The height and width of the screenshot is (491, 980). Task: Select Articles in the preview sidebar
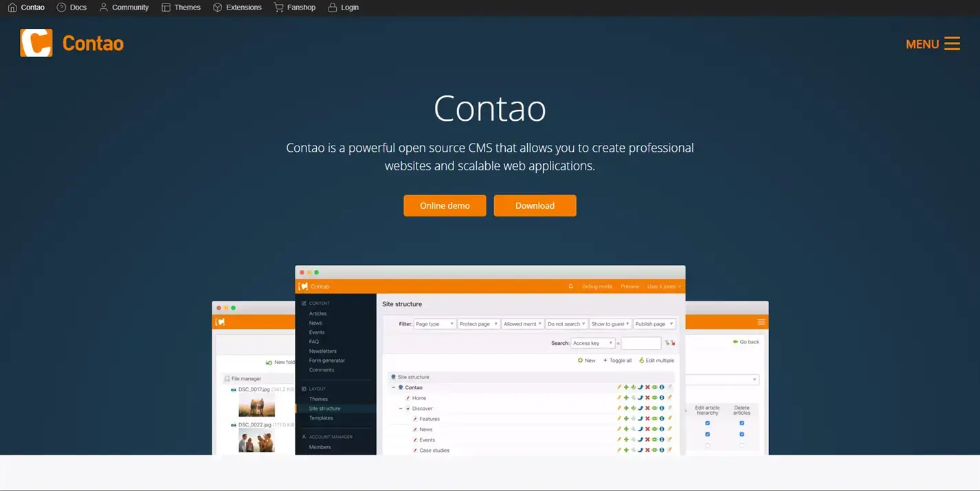[x=318, y=314]
